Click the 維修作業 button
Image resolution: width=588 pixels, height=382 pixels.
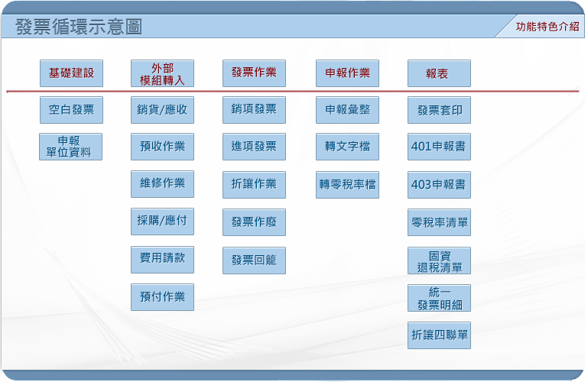[162, 184]
